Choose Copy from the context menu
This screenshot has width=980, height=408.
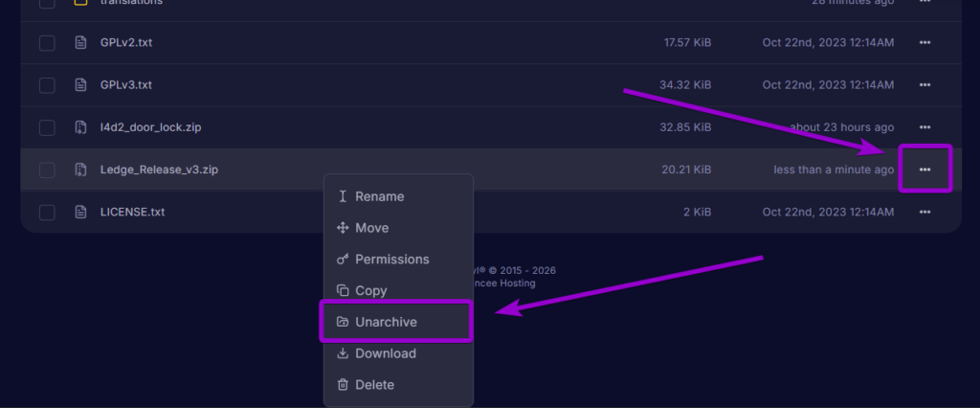click(398, 290)
